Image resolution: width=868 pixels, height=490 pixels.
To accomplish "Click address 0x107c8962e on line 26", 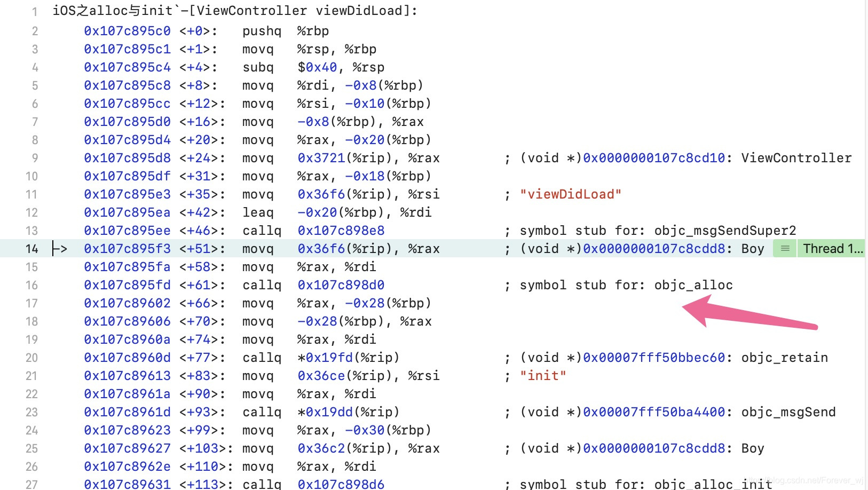I will pos(127,467).
